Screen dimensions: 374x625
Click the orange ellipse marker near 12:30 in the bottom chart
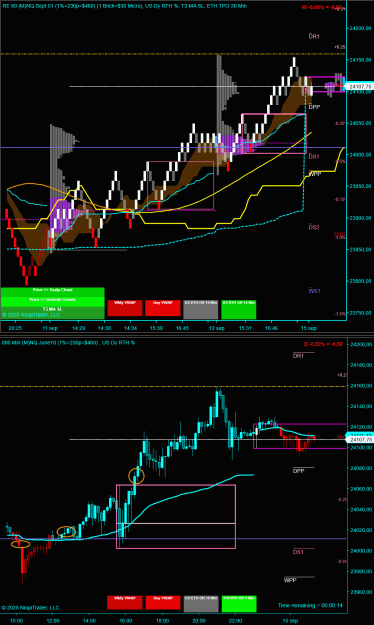66,531
